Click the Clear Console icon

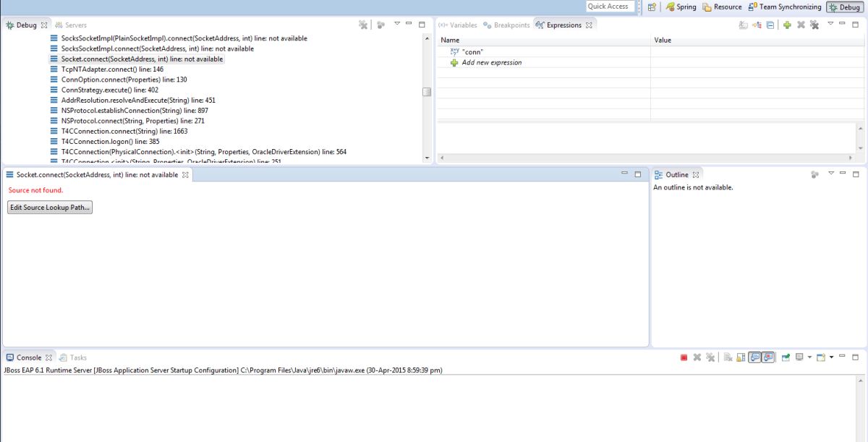728,357
